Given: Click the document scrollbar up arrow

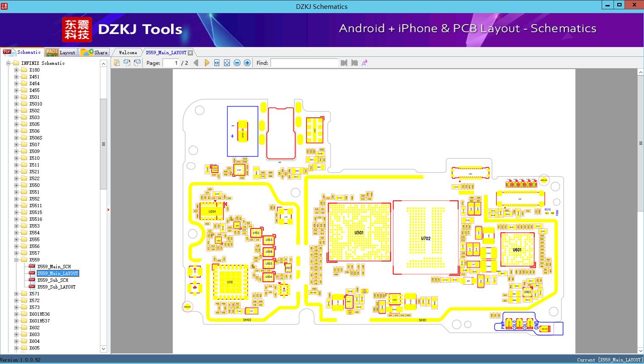Looking at the screenshot, I should pyautogui.click(x=641, y=72).
